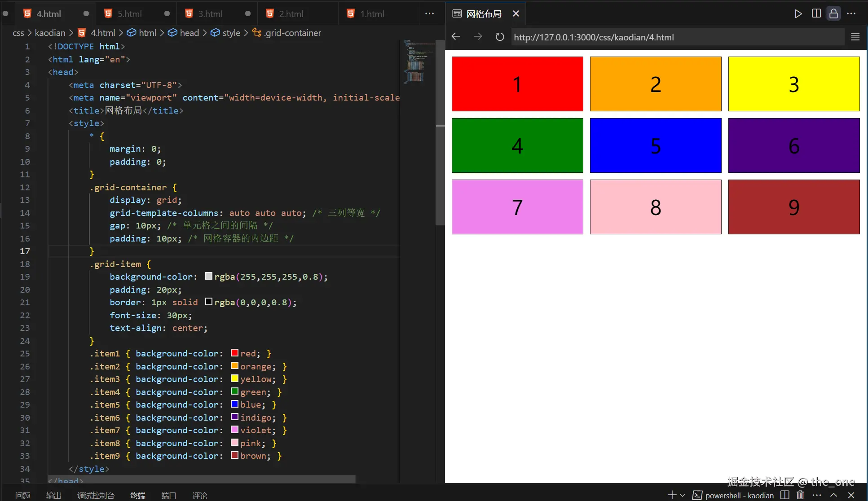Viewport: 868px width, 501px height.
Task: Click the red color swatch on line 25
Action: 234,353
